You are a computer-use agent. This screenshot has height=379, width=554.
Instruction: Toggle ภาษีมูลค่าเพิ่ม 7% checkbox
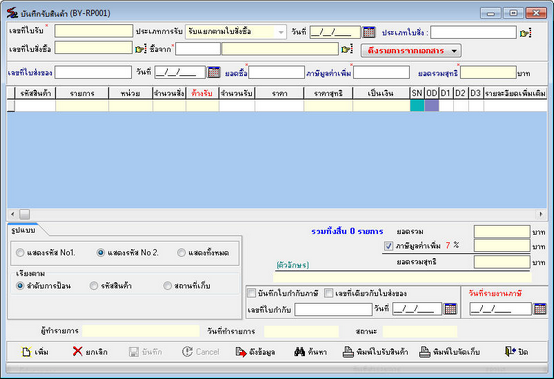(x=388, y=245)
